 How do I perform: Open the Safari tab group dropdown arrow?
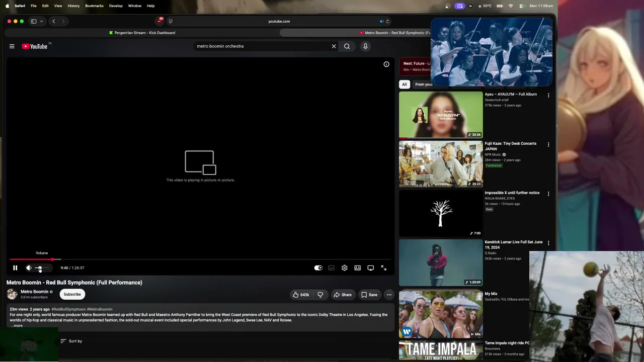[x=41, y=21]
